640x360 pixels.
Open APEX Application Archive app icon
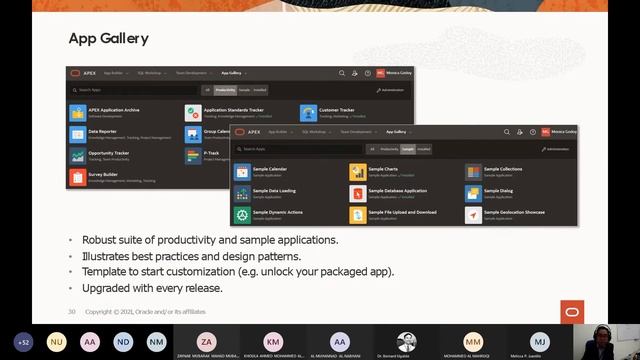coord(78,113)
